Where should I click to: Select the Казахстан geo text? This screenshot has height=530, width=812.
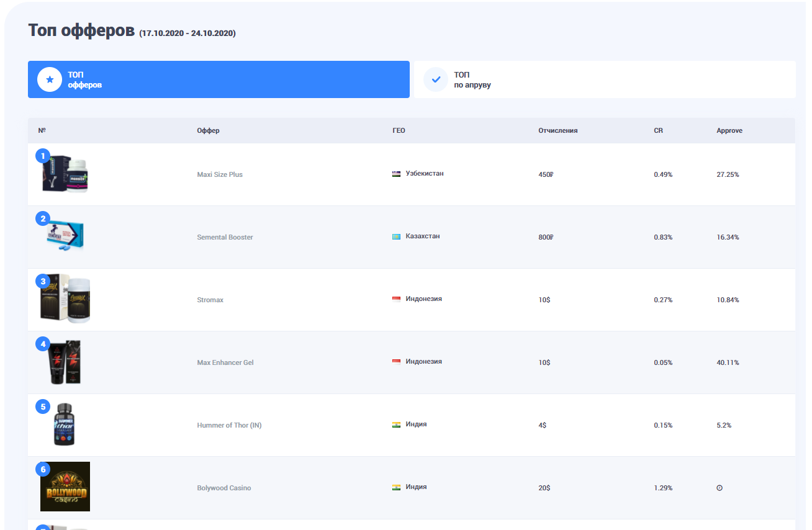tap(423, 236)
